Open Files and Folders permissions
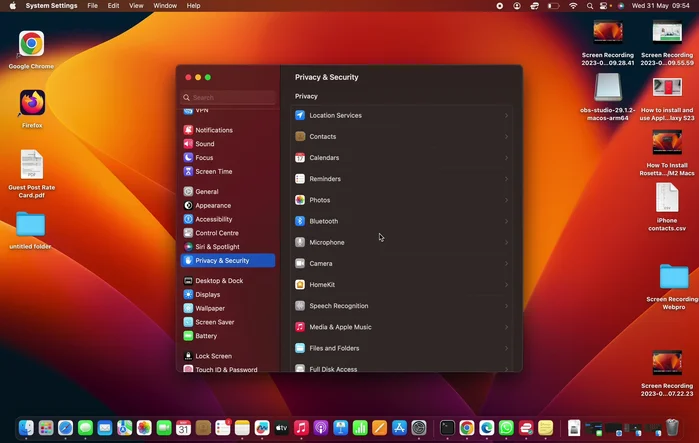 (334, 348)
